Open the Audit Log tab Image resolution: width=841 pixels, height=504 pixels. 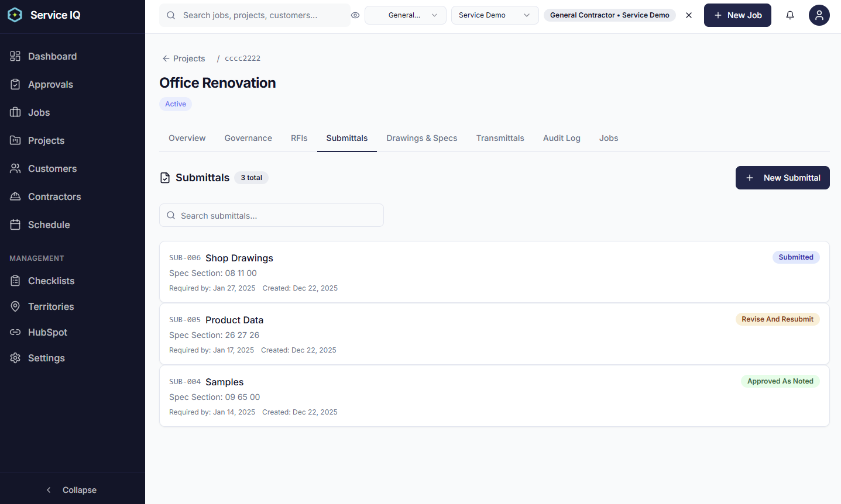562,138
